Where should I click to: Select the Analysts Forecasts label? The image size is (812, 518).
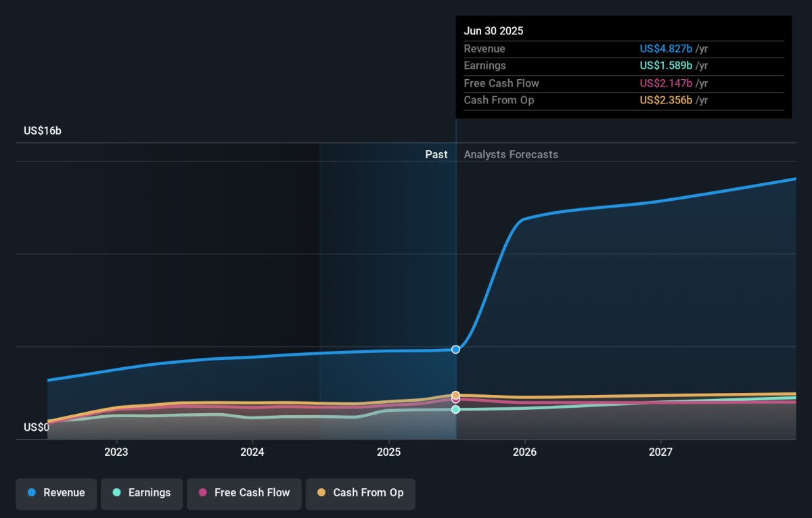(511, 154)
